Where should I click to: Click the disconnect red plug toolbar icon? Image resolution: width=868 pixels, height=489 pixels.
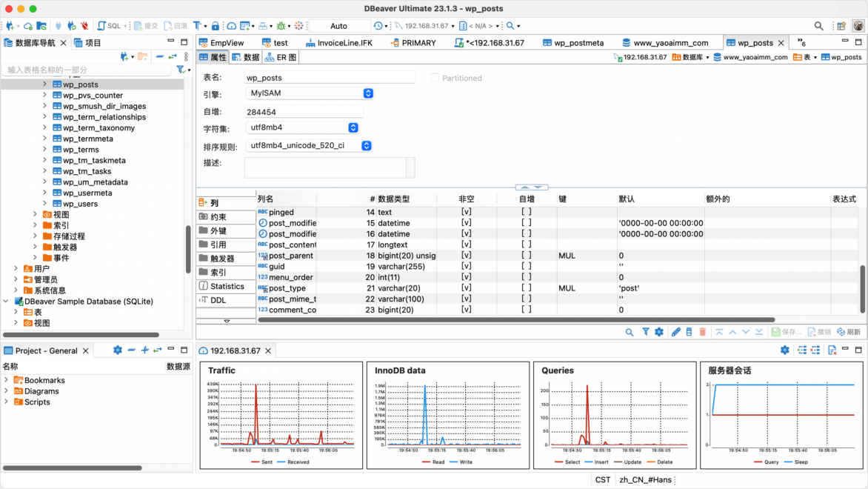point(84,26)
